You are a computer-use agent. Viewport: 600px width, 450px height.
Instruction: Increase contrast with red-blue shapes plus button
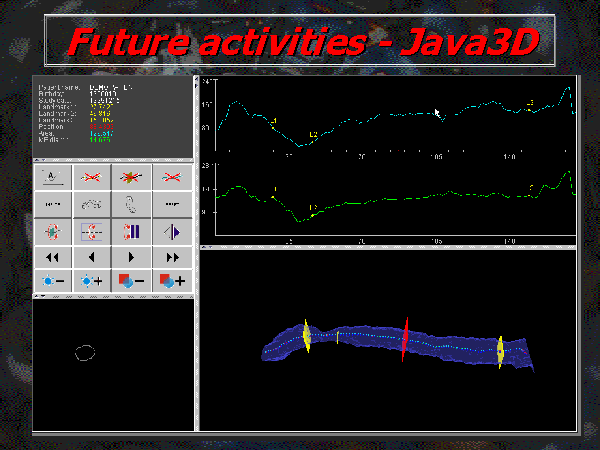coord(170,282)
